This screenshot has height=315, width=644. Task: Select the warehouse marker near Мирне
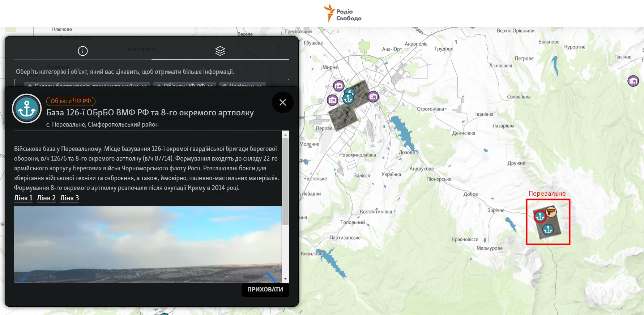click(338, 86)
